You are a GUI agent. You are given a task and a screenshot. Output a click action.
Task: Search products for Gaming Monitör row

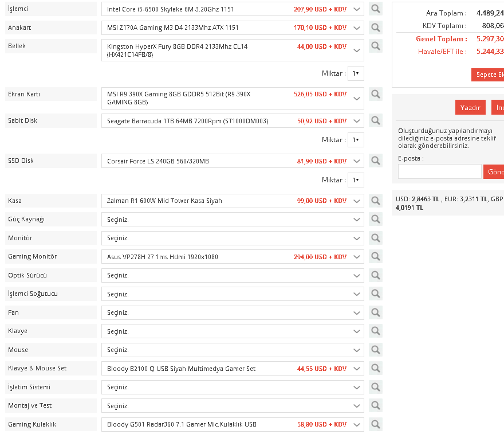coord(375,257)
